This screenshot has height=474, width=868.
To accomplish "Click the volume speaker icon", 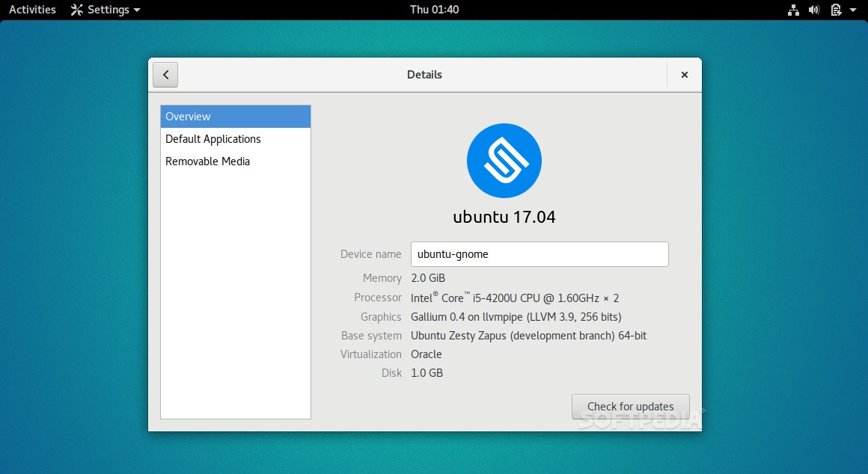I will (x=814, y=10).
